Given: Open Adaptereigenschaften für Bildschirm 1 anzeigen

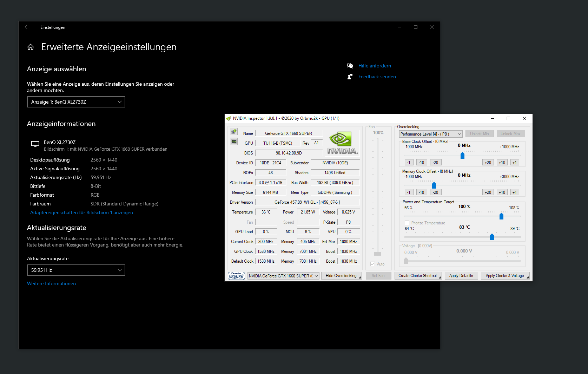Looking at the screenshot, I should pos(81,212).
